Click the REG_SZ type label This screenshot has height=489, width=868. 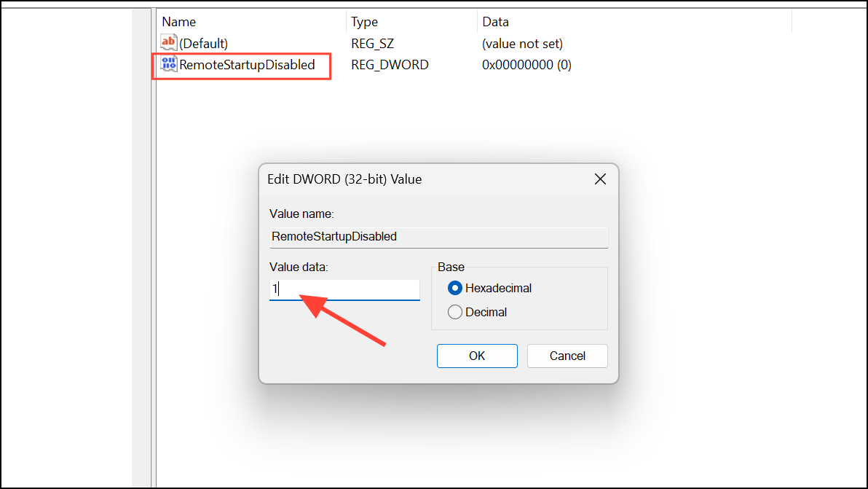coord(372,43)
